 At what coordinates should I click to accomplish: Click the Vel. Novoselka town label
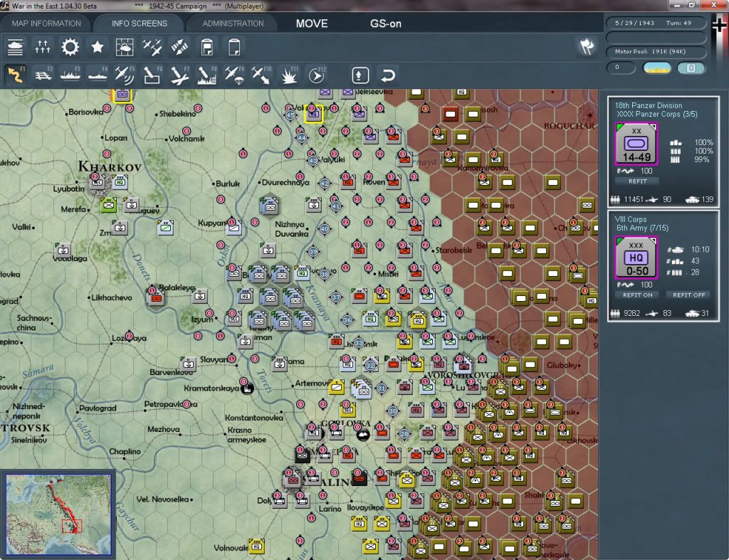[x=163, y=499]
